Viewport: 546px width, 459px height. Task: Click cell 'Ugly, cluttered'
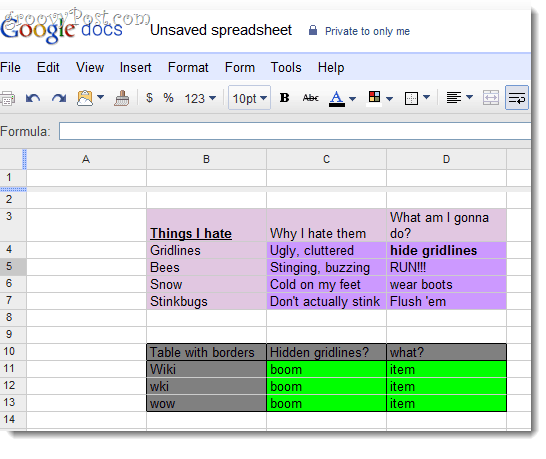tap(326, 250)
